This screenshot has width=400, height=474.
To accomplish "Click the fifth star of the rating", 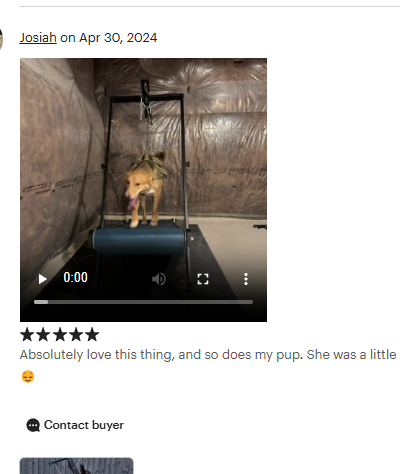I will click(92, 335).
